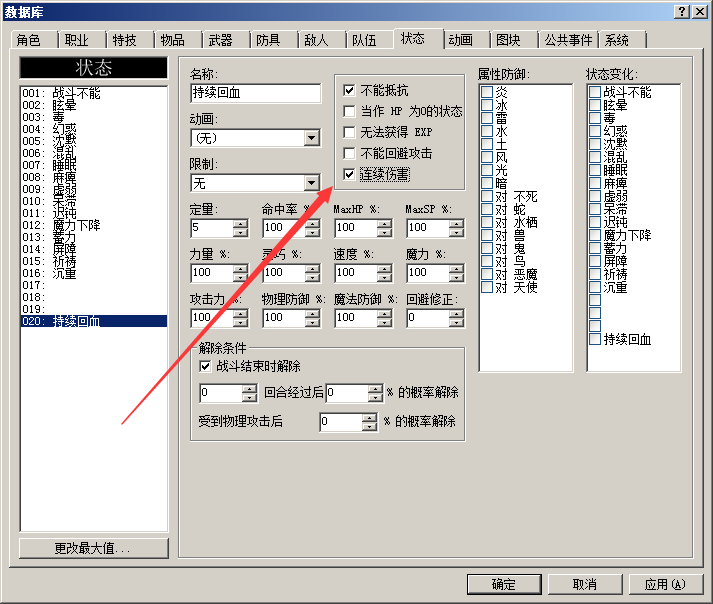The image size is (713, 604).
Task: Switch to the 角色 tab
Action: pos(34,40)
